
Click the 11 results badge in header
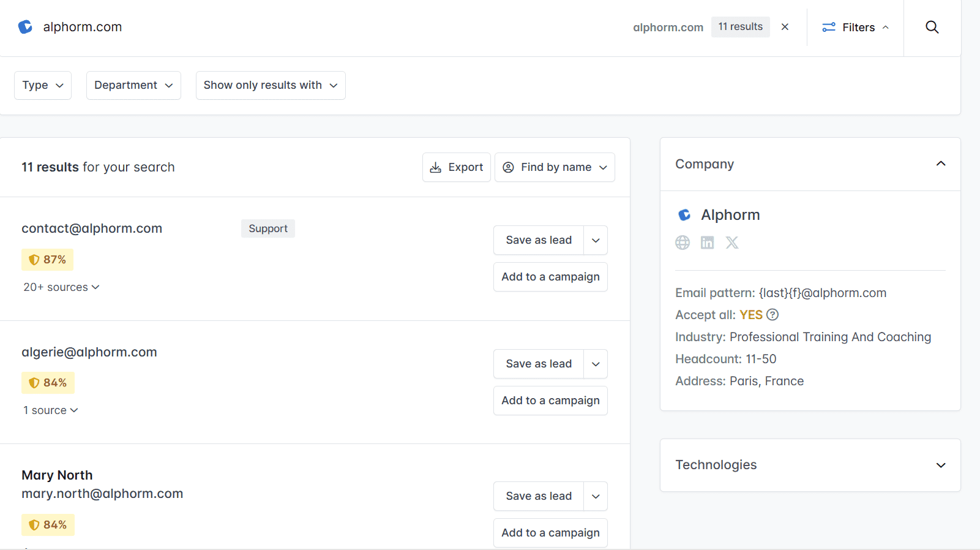[740, 27]
